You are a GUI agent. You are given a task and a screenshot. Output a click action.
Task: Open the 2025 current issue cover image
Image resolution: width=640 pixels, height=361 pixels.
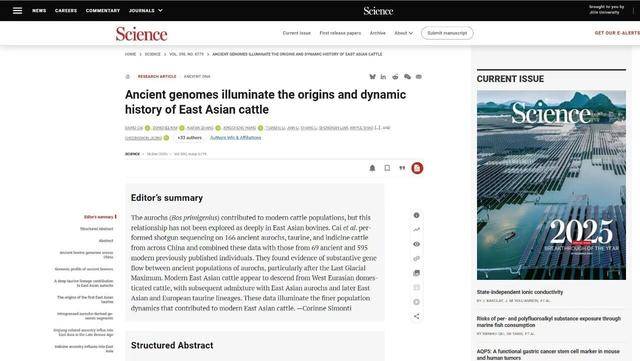(551, 185)
